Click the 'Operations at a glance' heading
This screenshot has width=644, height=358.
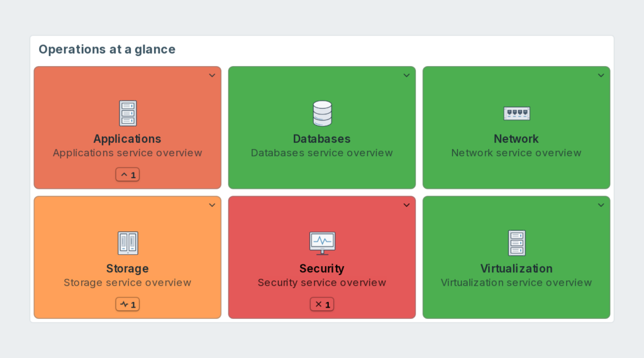(107, 49)
